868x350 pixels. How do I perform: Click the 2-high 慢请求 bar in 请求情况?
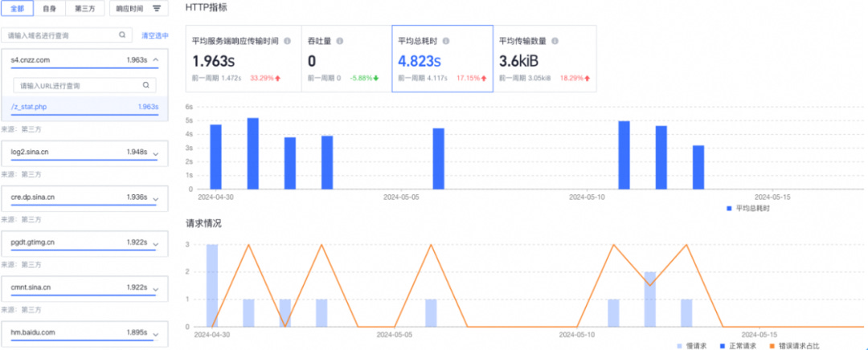coord(650,299)
